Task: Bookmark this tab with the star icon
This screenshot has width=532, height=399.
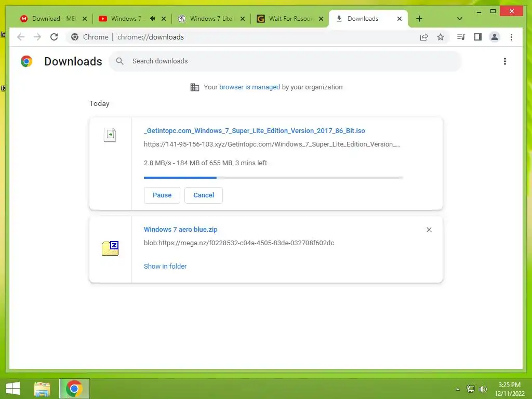Action: tap(441, 37)
